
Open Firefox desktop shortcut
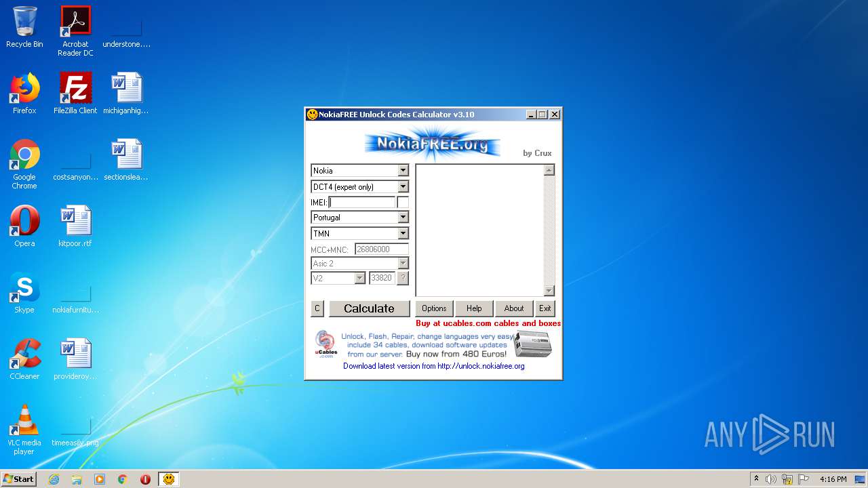[24, 94]
